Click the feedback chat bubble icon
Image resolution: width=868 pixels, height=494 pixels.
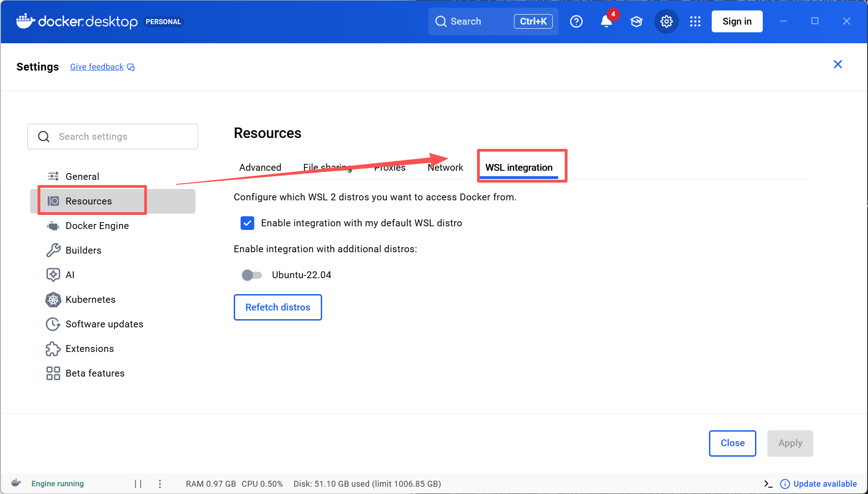(x=131, y=67)
